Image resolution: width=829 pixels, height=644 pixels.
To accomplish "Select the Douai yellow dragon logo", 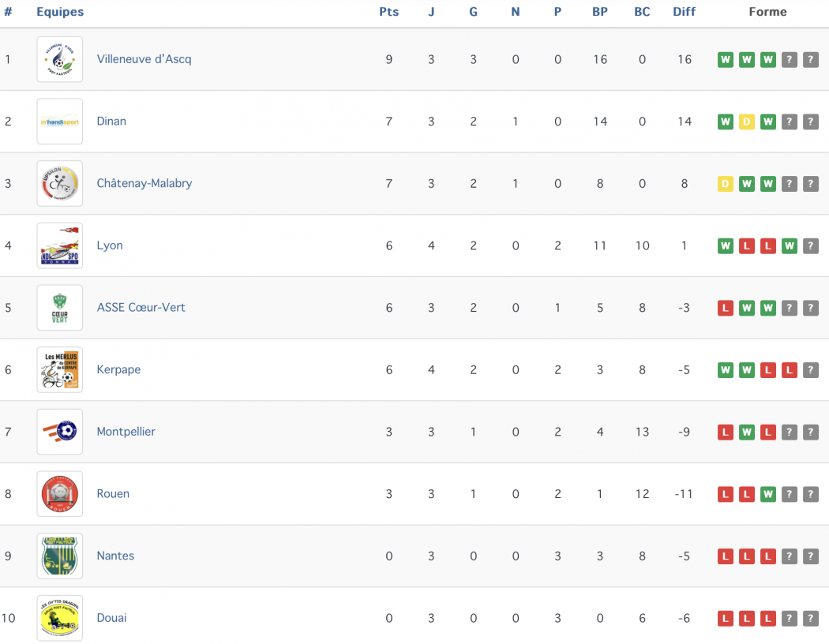I will pos(60,618).
